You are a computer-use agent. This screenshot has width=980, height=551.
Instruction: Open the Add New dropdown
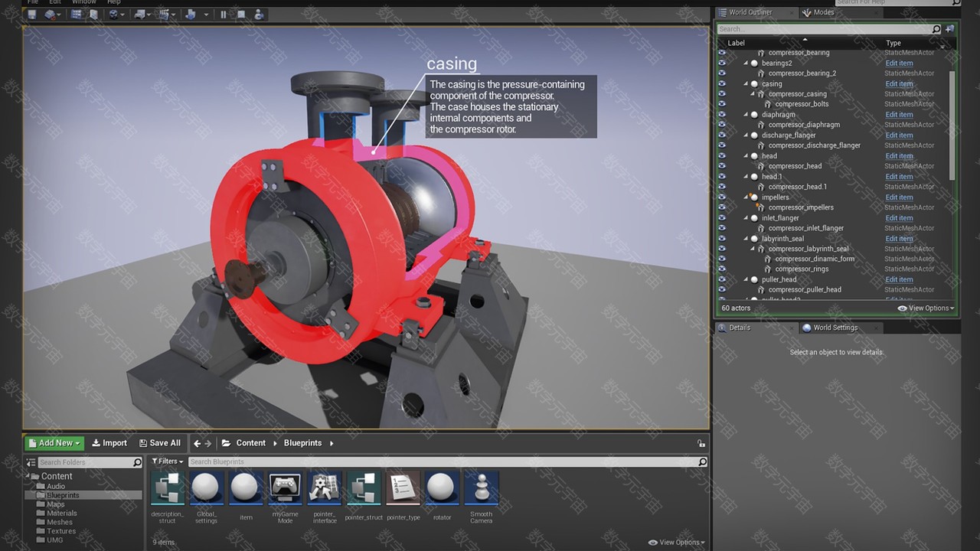click(54, 443)
